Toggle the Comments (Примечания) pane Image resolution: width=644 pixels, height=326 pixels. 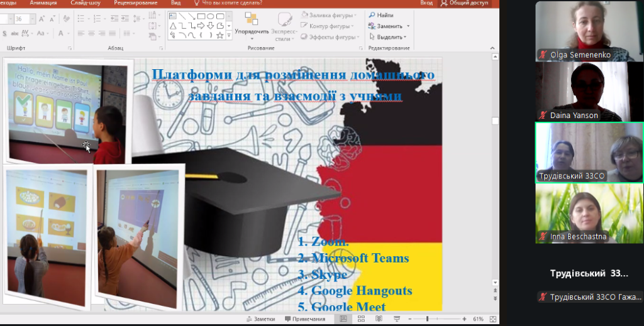(x=304, y=319)
